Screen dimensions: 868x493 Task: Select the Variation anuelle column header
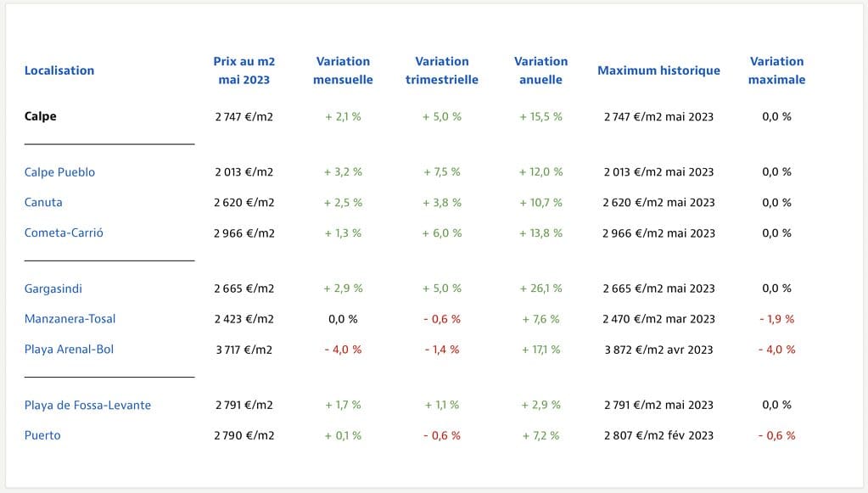pos(541,70)
